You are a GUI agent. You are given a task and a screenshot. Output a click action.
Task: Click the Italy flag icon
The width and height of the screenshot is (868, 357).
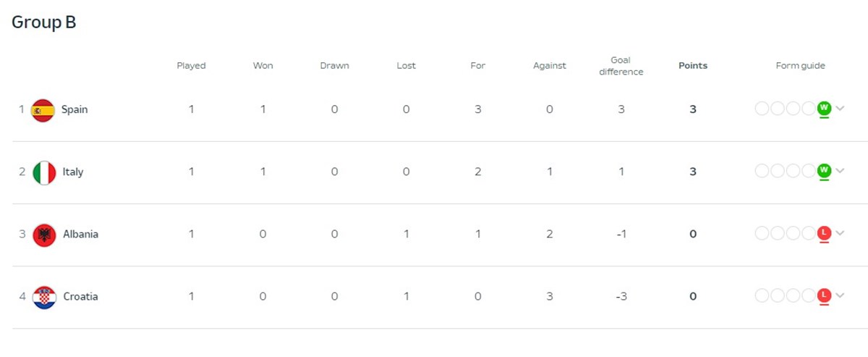tap(44, 172)
